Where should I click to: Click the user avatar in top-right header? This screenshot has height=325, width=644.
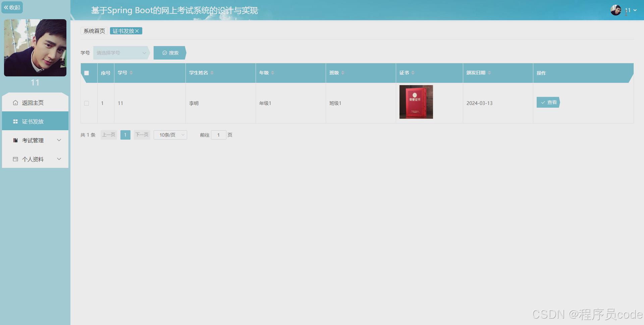pos(616,10)
